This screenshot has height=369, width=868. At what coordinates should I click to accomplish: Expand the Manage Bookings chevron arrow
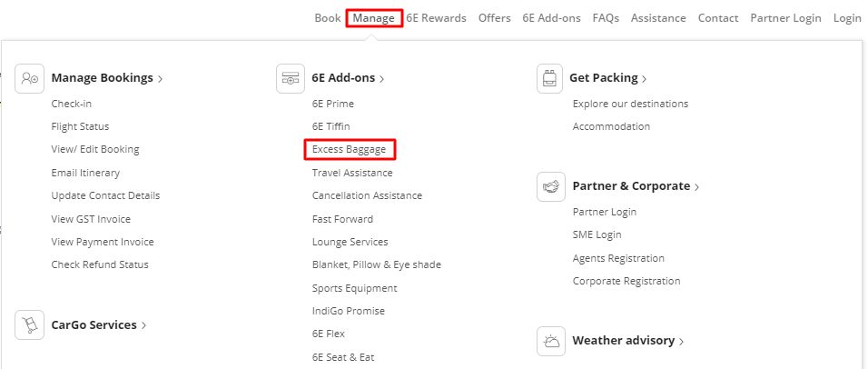click(161, 79)
